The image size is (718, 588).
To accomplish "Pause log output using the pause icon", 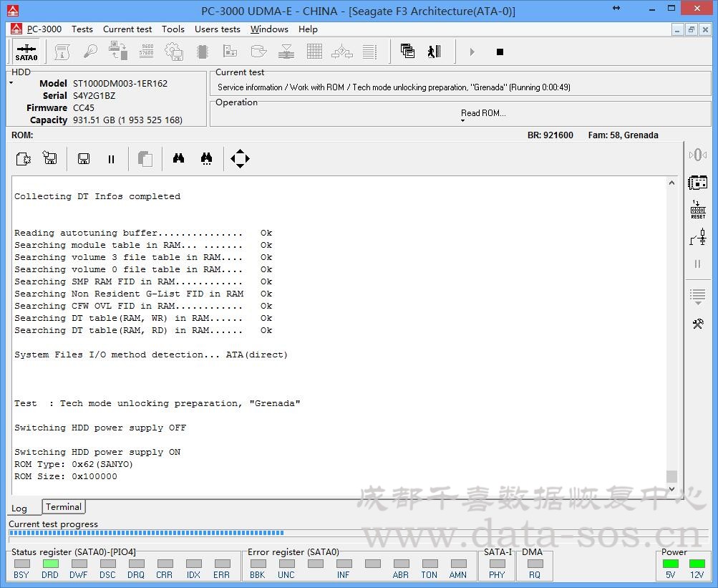I will point(111,159).
